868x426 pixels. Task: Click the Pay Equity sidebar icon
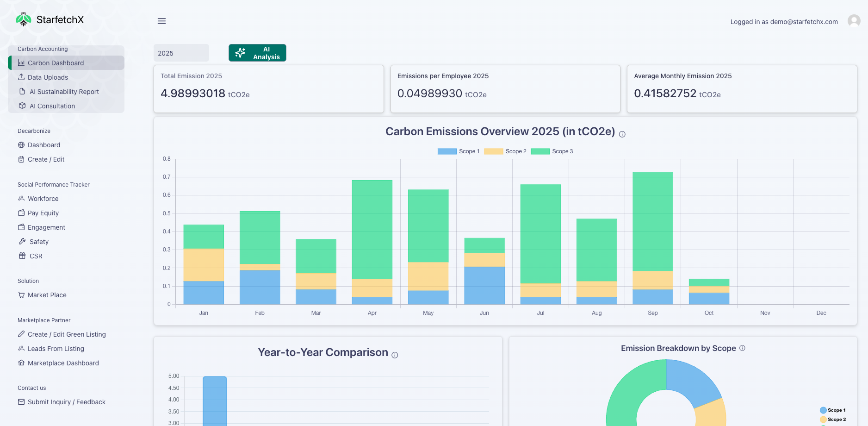pos(21,213)
